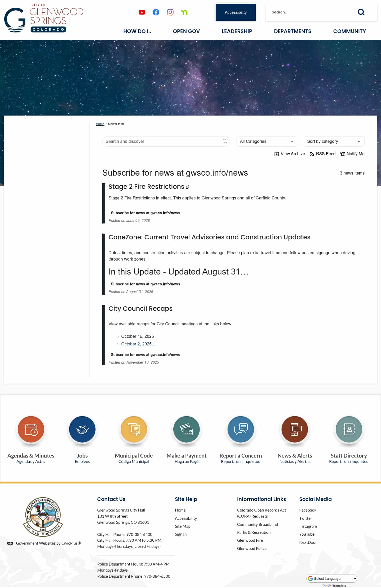Open the Instagram icon in the header
Viewport: 381px width, 588px height.
tap(170, 12)
